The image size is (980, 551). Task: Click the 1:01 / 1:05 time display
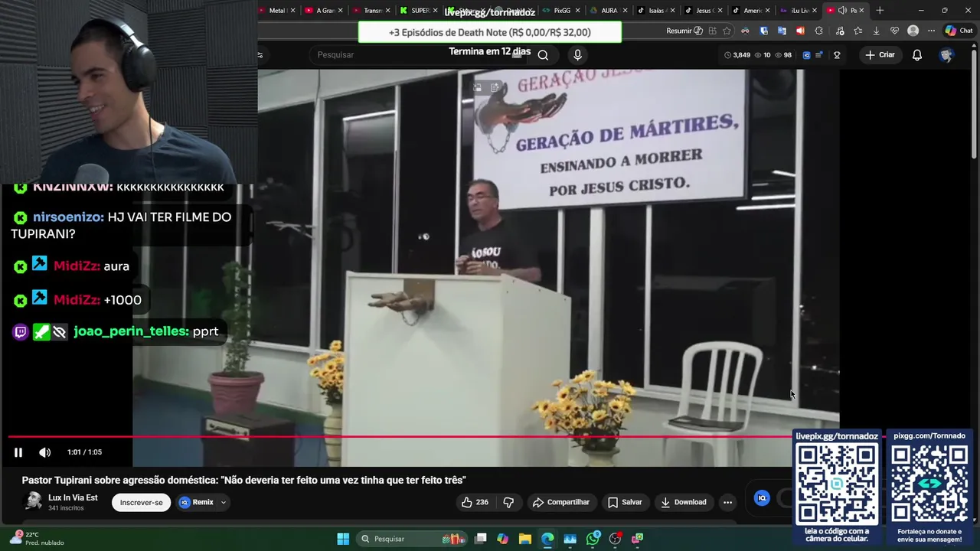click(x=84, y=452)
